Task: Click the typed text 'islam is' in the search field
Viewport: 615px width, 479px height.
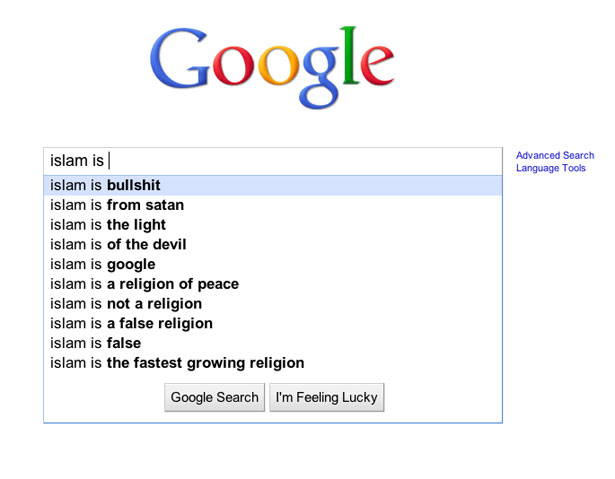Action: [77, 160]
